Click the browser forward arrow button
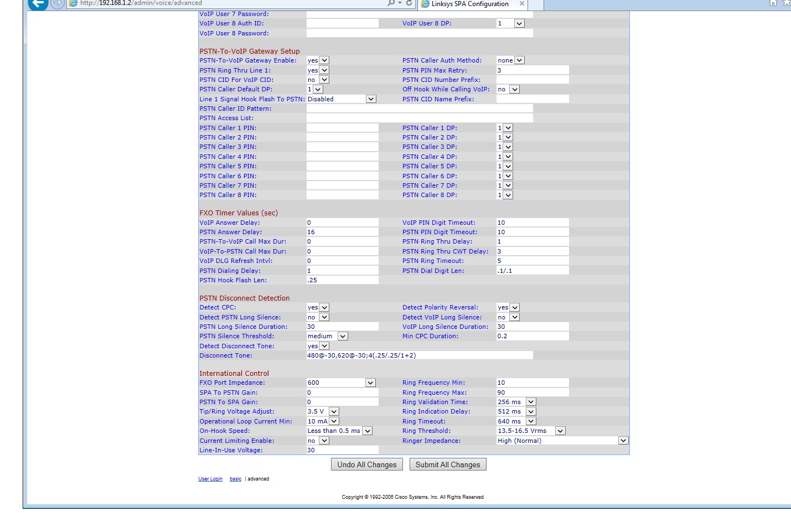The width and height of the screenshot is (791, 532). pyautogui.click(x=58, y=3)
